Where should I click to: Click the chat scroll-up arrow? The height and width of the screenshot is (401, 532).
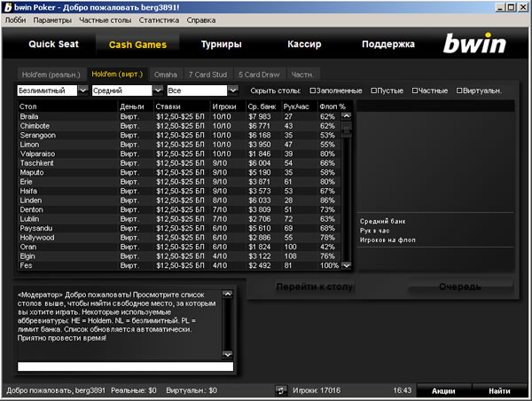(227, 294)
